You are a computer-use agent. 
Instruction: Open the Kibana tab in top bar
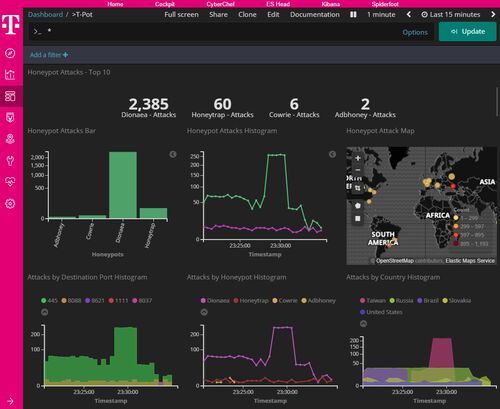click(x=331, y=4)
